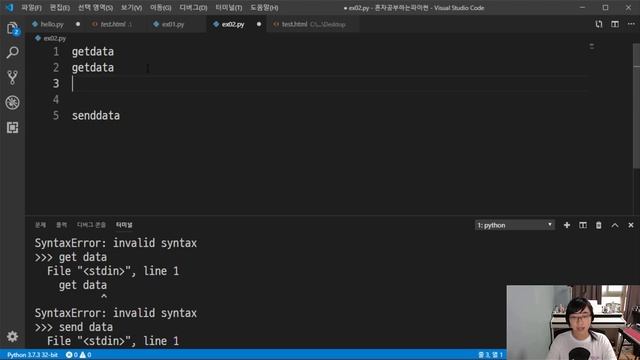This screenshot has height=360, width=640.
Task: Click line and column indicator in status bar
Action: [x=490, y=355]
